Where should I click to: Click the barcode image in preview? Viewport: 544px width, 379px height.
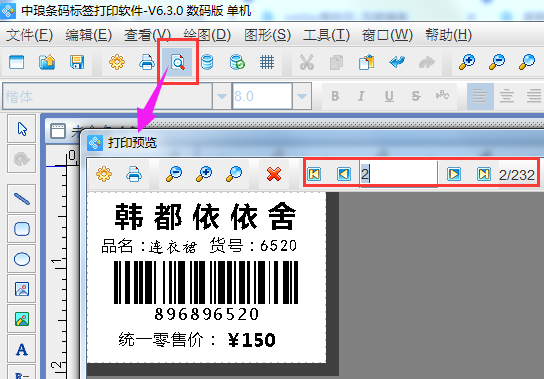click(206, 283)
